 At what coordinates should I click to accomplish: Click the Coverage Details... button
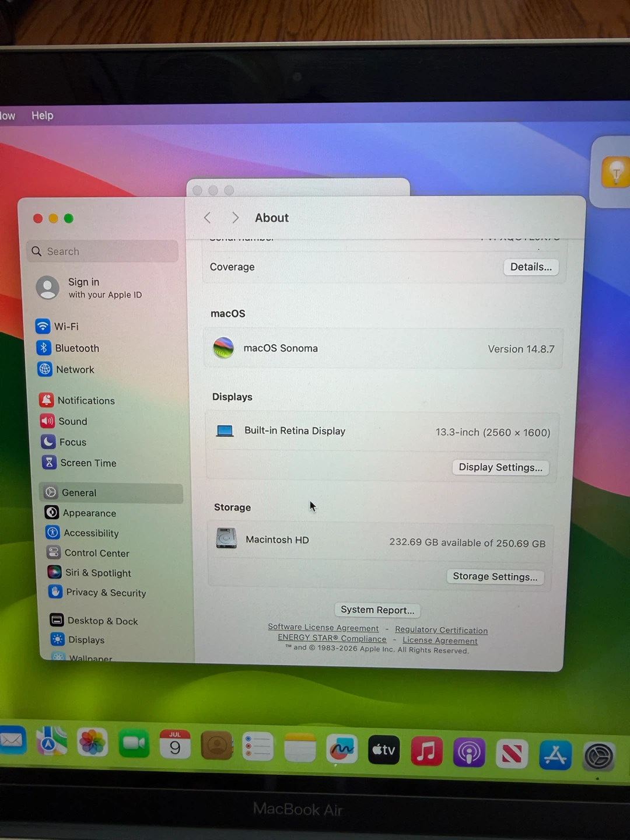pyautogui.click(x=531, y=267)
